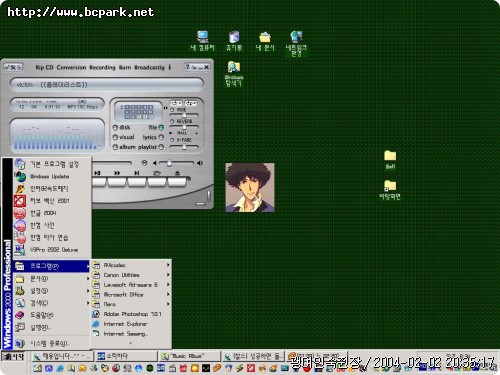
Task: Open the Rip CD menu in player
Action: [44, 67]
